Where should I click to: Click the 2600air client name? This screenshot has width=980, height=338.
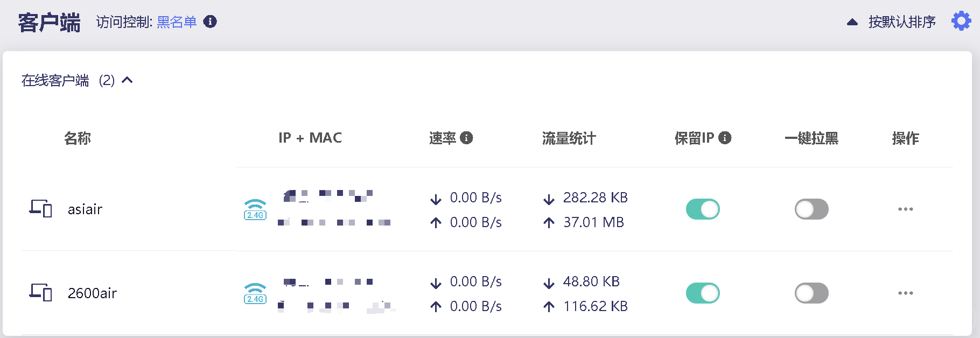pos(92,293)
